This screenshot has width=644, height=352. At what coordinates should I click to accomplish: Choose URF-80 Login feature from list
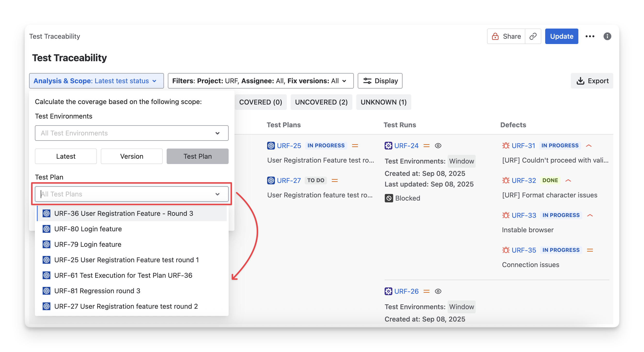click(x=88, y=229)
